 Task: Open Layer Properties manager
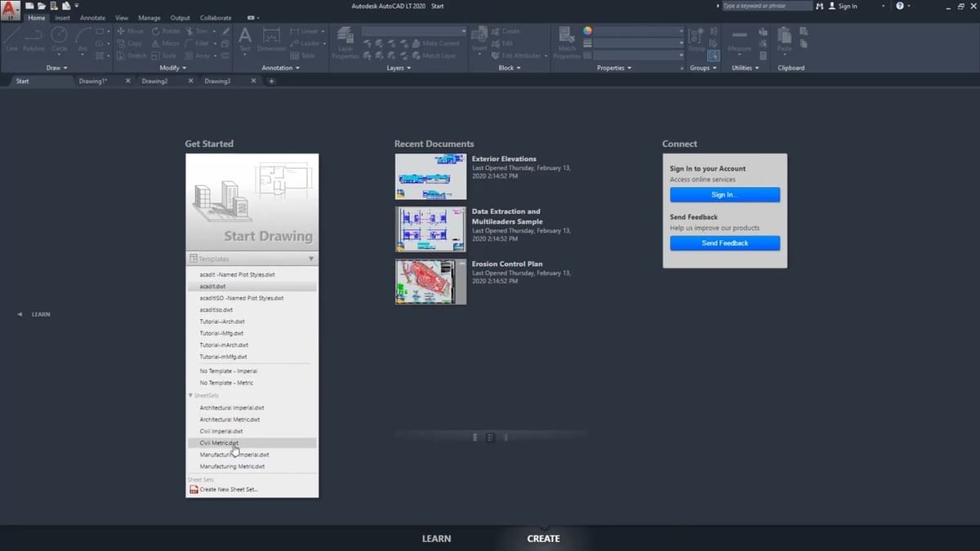345,42
